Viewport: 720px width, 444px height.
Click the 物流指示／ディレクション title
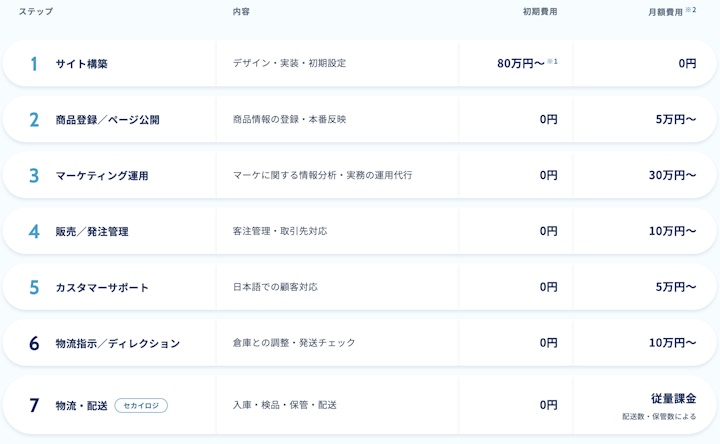pyautogui.click(x=118, y=343)
